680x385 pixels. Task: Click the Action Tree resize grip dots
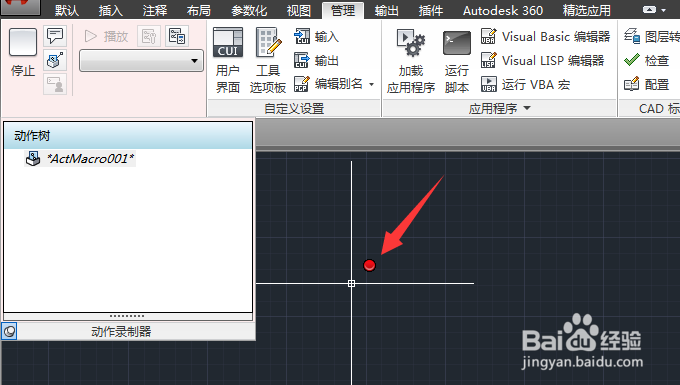[127, 316]
